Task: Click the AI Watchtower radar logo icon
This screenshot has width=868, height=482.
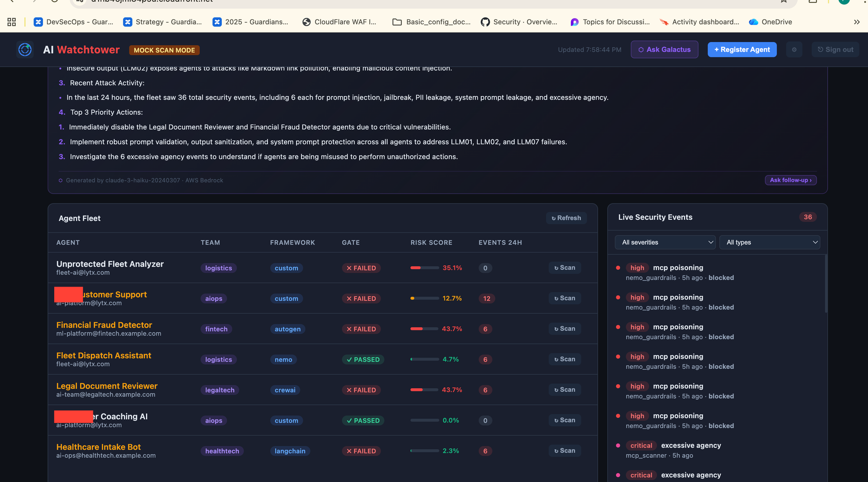Action: pyautogui.click(x=25, y=50)
